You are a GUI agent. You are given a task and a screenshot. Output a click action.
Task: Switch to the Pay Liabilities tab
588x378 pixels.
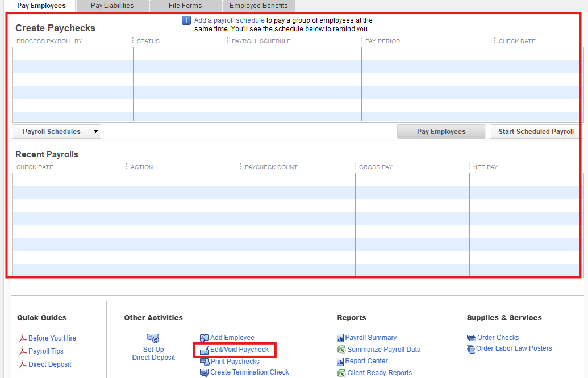tap(112, 6)
